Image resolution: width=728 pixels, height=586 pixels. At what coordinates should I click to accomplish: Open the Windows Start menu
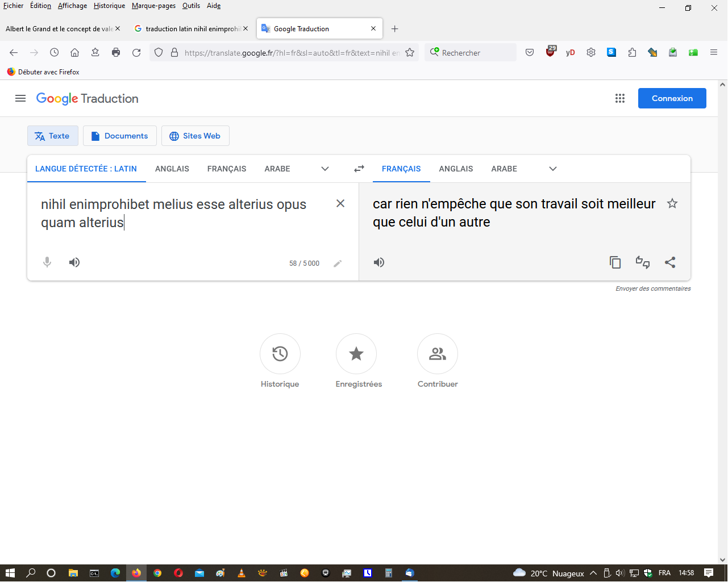pyautogui.click(x=10, y=573)
